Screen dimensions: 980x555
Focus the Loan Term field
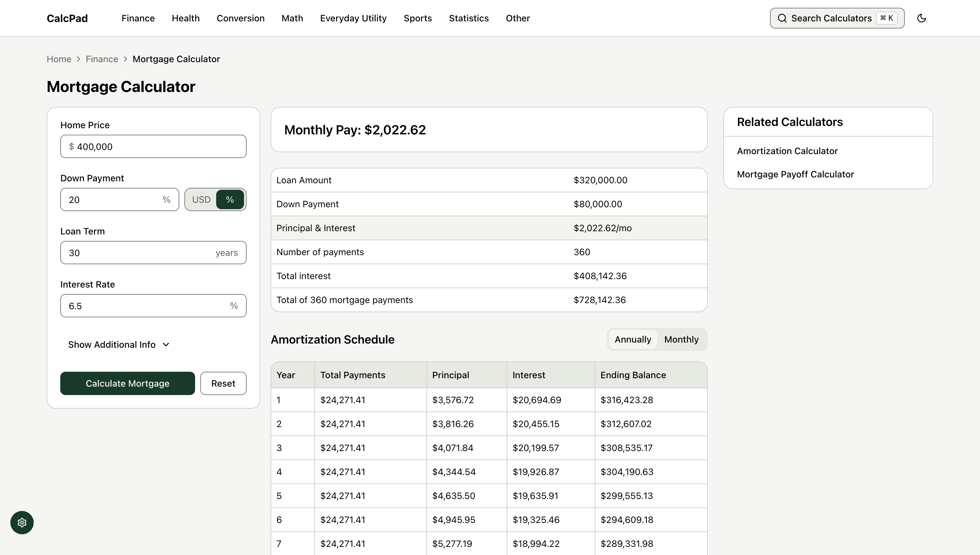click(153, 252)
